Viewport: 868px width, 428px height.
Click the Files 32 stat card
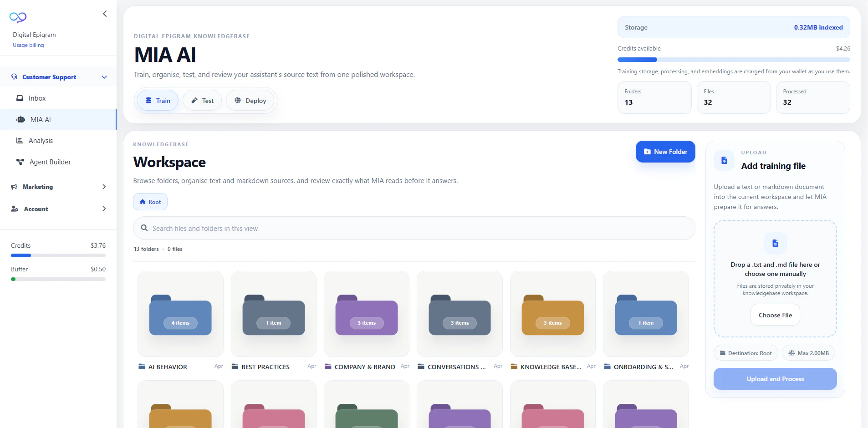point(734,97)
